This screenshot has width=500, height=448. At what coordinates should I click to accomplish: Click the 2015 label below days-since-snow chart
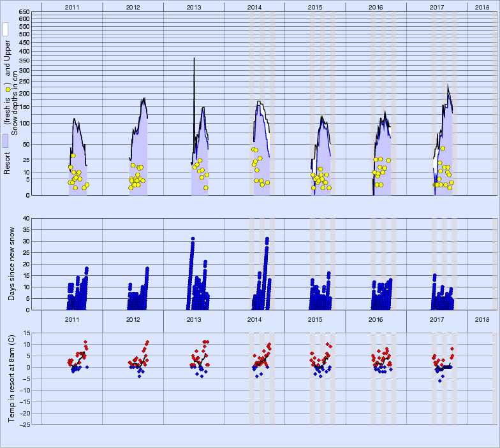[315, 320]
